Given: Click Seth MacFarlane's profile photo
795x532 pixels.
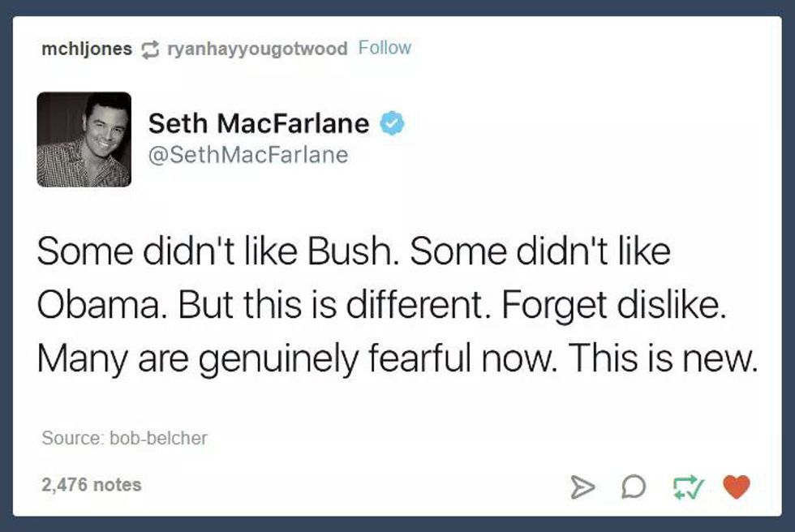Looking at the screenshot, I should (x=84, y=139).
